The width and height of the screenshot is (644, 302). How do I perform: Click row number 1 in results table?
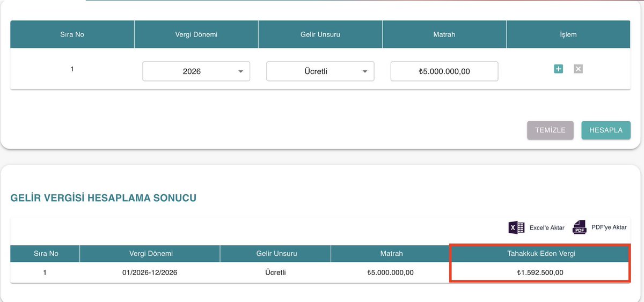tap(45, 272)
